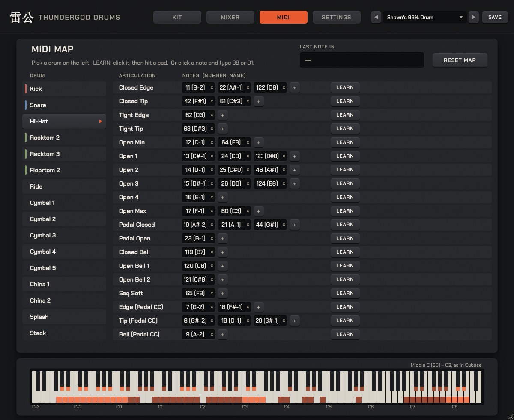Remove note 61 (C#3) from Closed Tip
The width and height of the screenshot is (514, 420).
[248, 101]
